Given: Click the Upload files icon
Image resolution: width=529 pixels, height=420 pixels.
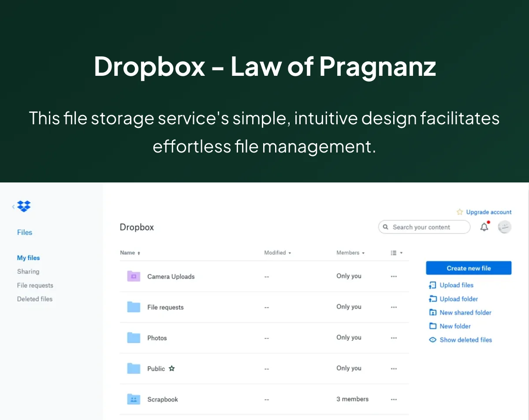Looking at the screenshot, I should coord(432,285).
